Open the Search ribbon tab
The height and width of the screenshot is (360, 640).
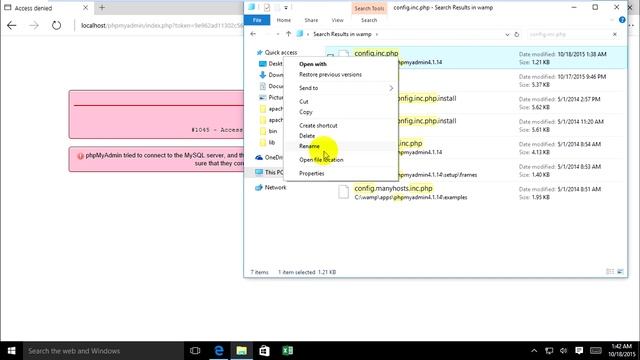point(369,20)
